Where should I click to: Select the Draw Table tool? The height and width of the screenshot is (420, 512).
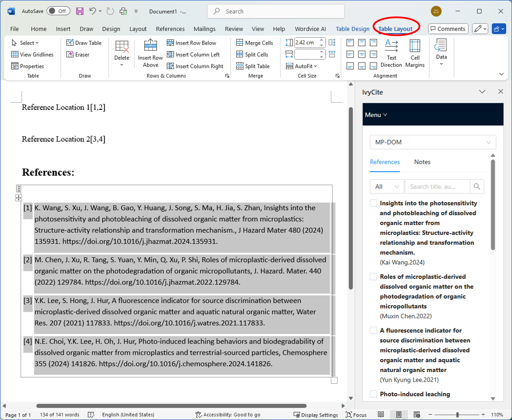(x=84, y=43)
